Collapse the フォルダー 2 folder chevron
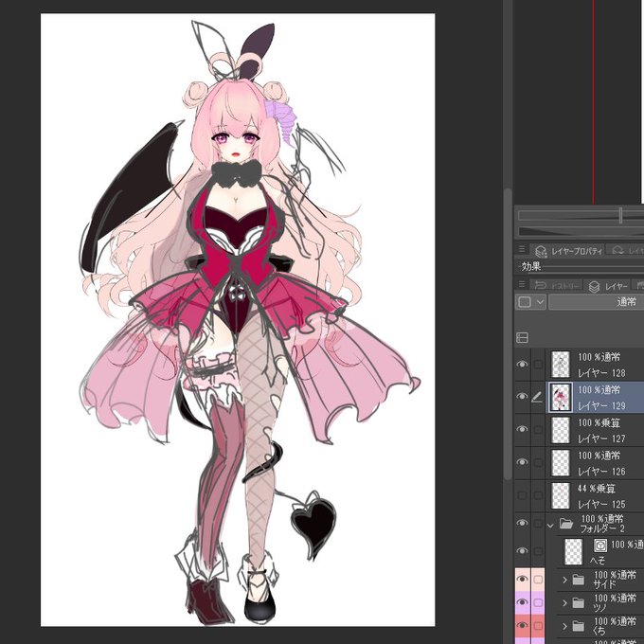 pyautogui.click(x=551, y=525)
